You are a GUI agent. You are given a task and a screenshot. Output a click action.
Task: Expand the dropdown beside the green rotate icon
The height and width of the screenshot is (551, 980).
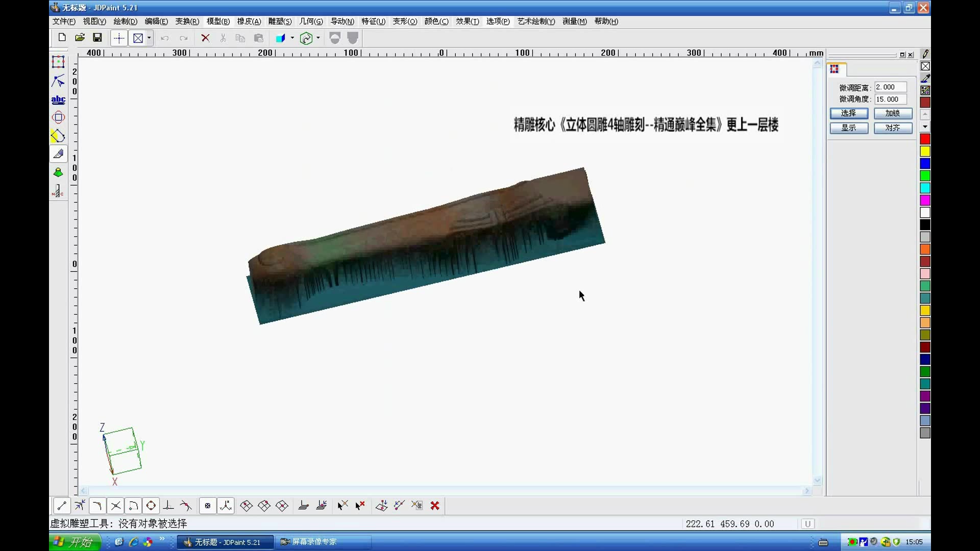pyautogui.click(x=318, y=38)
